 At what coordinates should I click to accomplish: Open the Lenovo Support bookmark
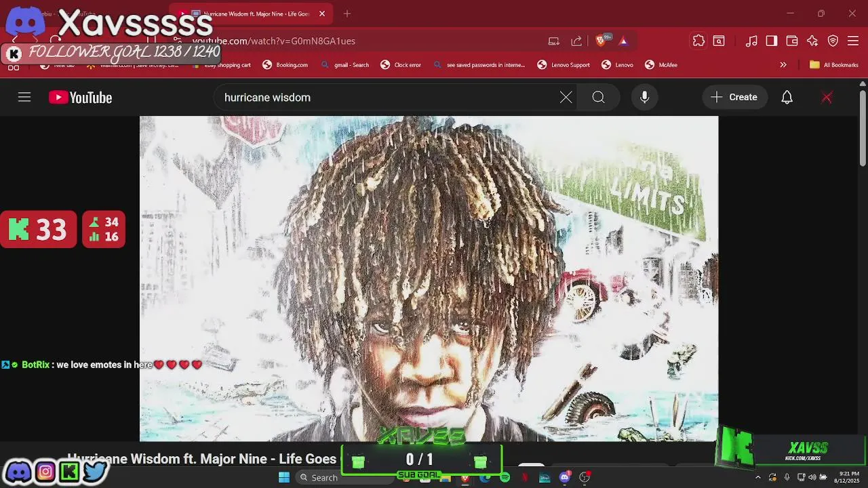564,65
